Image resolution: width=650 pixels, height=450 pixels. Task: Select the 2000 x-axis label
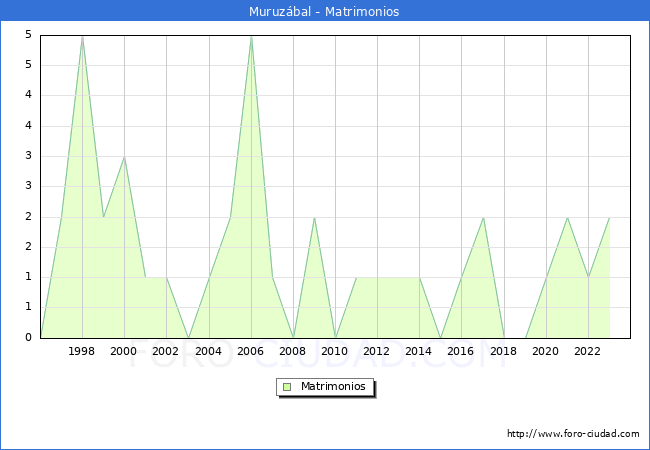point(124,351)
